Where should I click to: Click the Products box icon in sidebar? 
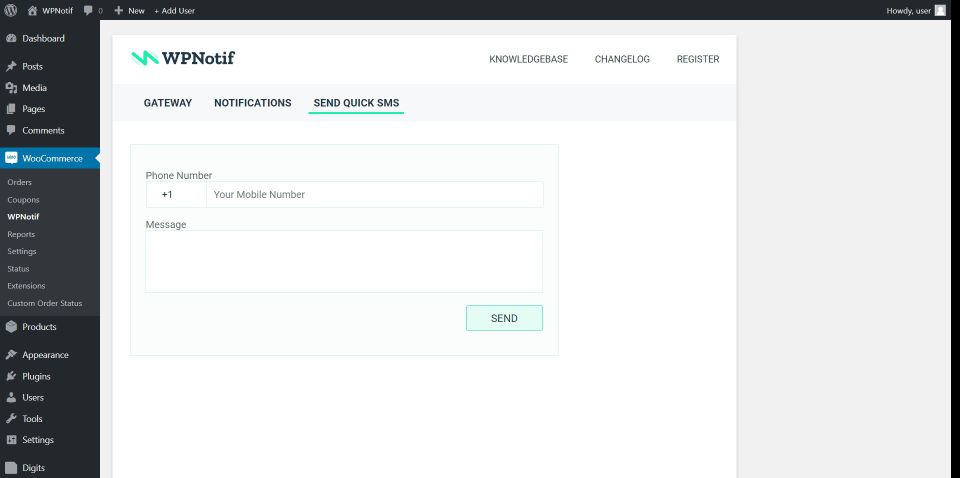[x=11, y=327]
